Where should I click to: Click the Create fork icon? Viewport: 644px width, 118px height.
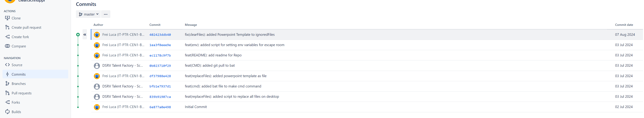click(7, 37)
